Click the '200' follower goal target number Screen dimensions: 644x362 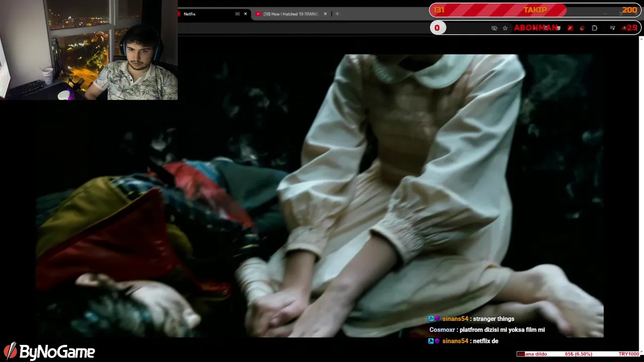[x=629, y=10]
